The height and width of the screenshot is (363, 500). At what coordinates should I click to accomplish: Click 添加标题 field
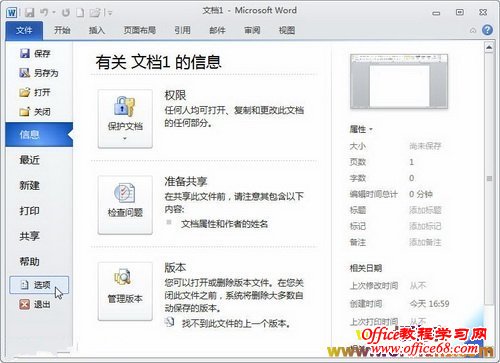point(425,210)
